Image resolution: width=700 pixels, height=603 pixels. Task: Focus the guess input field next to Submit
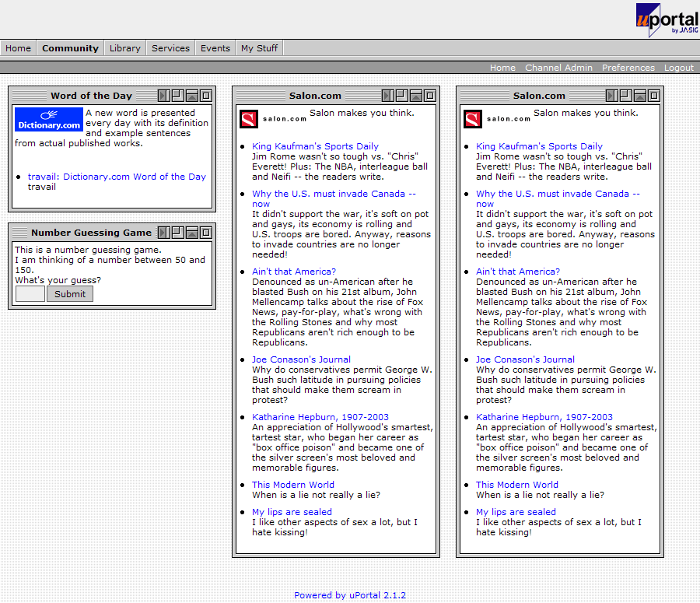tap(30, 294)
